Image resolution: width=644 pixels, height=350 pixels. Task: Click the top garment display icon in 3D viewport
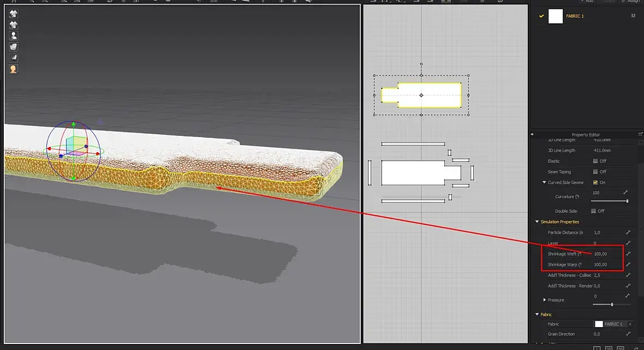pyautogui.click(x=13, y=14)
